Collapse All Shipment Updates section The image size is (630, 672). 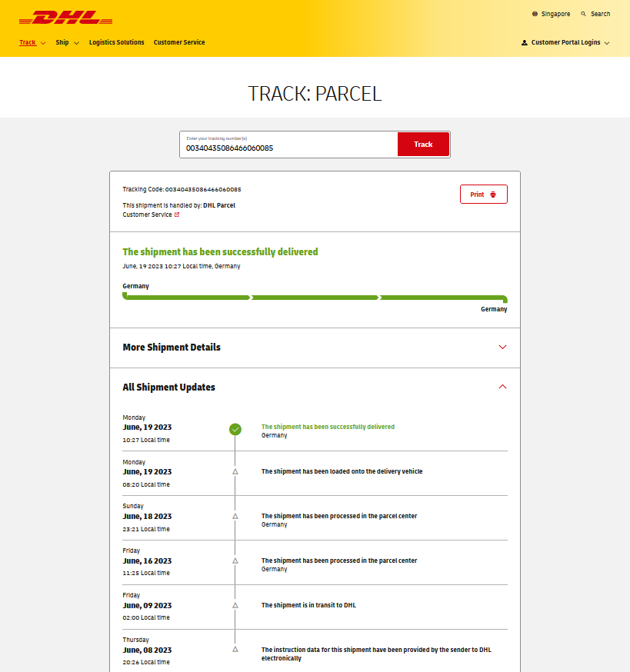pyautogui.click(x=502, y=388)
